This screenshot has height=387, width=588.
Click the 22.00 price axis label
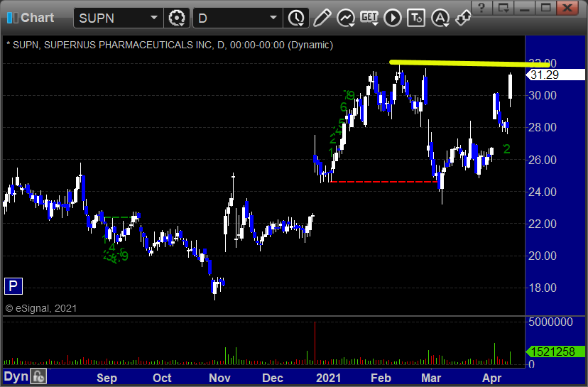point(543,224)
